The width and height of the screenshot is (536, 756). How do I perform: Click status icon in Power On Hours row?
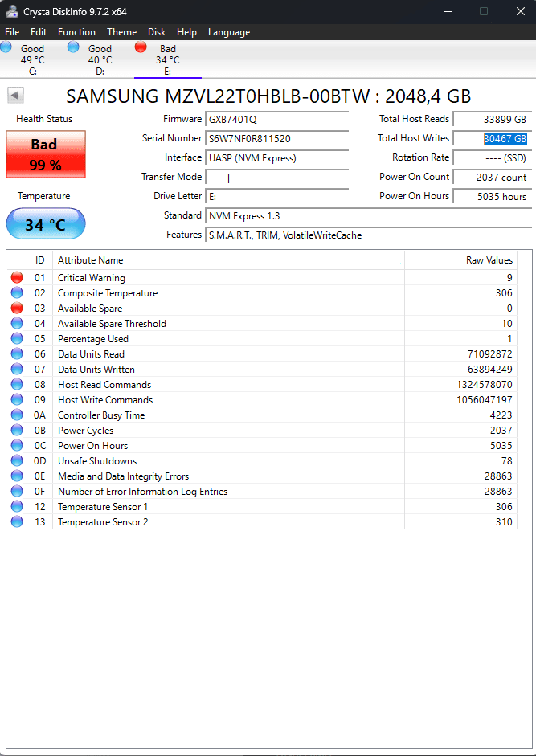17,446
